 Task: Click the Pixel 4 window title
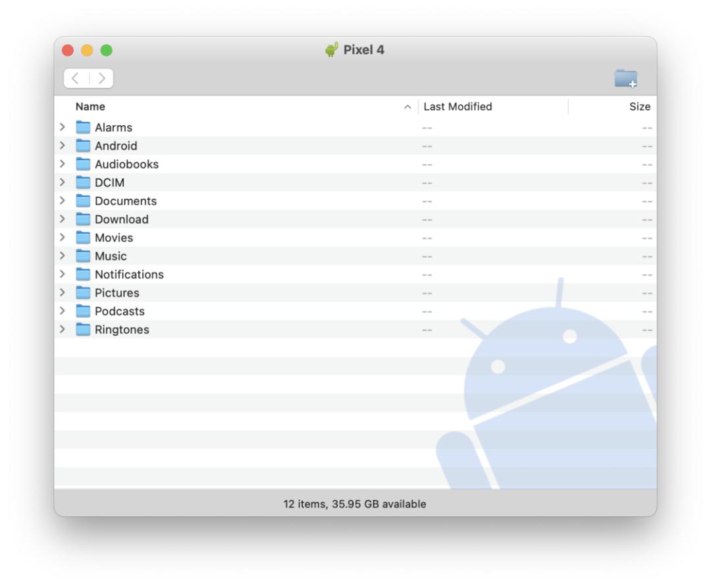pos(363,49)
